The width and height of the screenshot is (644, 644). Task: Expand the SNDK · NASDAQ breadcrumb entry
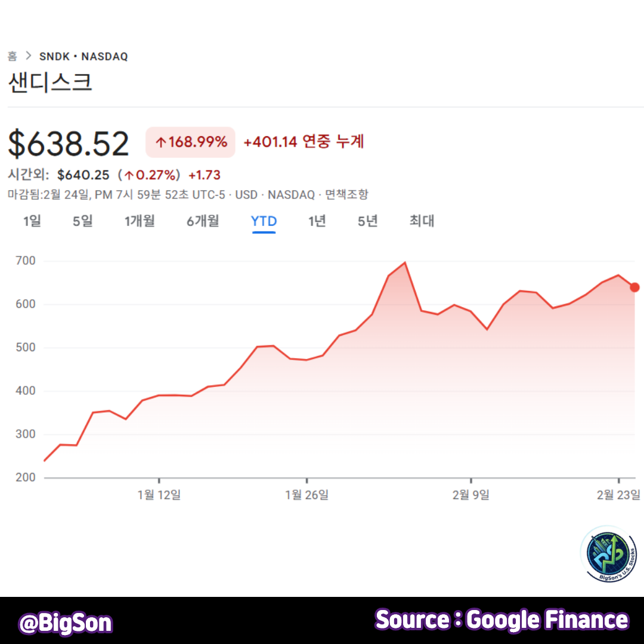point(83,56)
